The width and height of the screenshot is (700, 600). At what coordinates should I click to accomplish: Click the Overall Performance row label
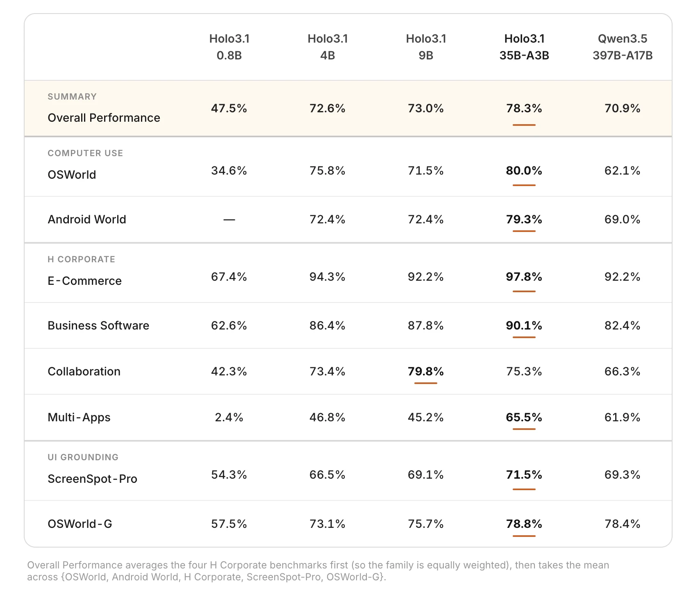[104, 118]
